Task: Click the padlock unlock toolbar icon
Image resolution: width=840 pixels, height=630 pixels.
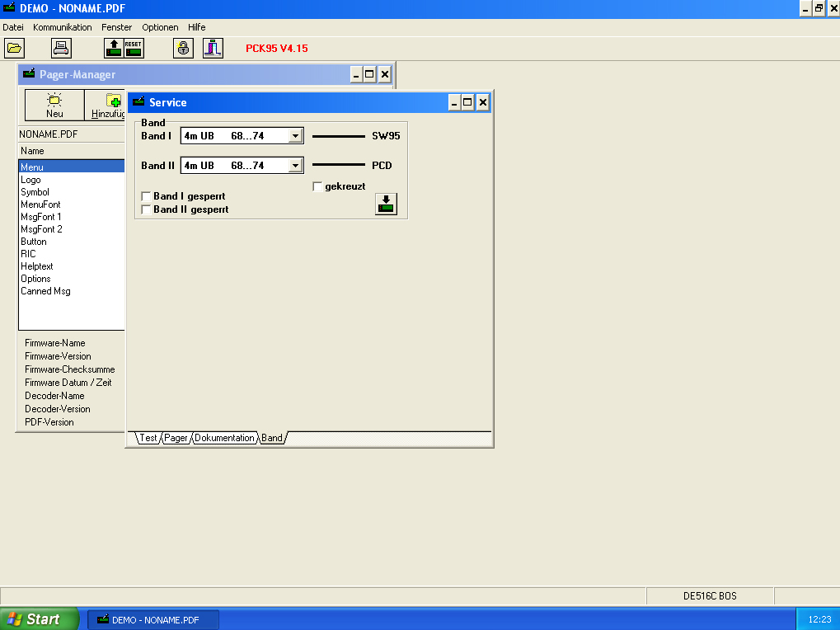Action: (x=183, y=48)
